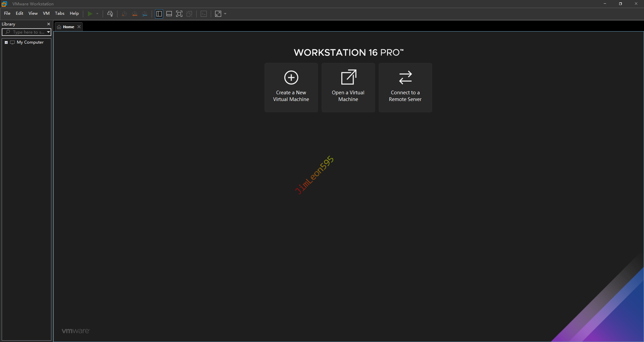Expand the My Computer tree node
The height and width of the screenshot is (342, 644).
(6, 42)
